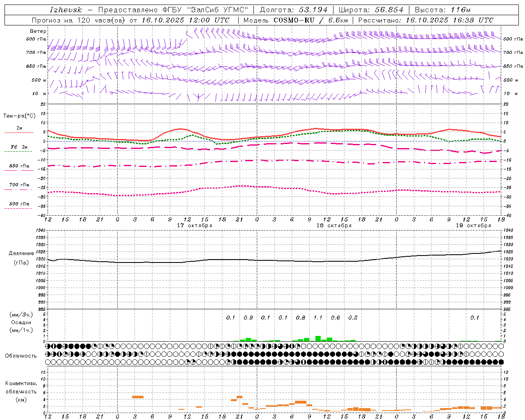The height and width of the screenshot is (420, 525).
Task: Click the '2м' red temperature legend entry
Action: tap(19, 128)
